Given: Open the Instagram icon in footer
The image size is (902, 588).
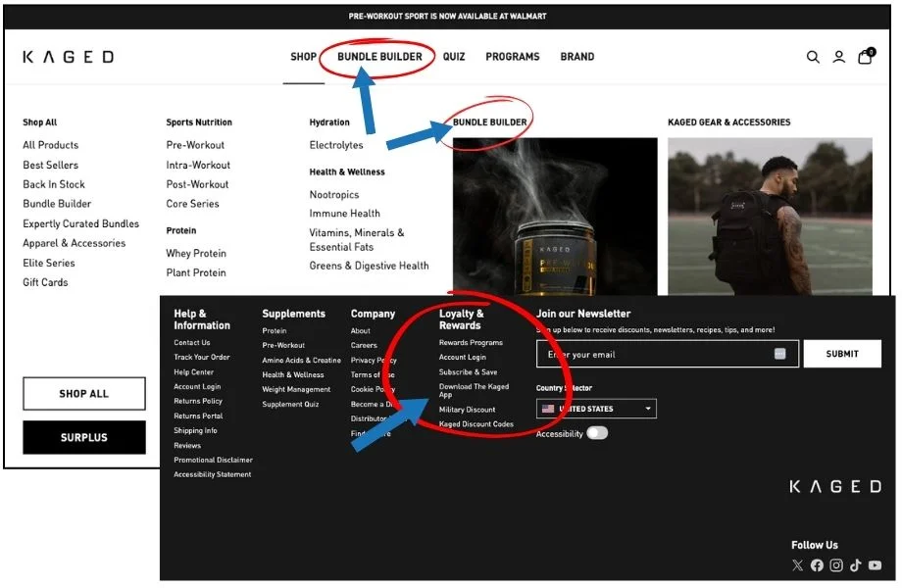Looking at the screenshot, I should pyautogui.click(x=836, y=565).
